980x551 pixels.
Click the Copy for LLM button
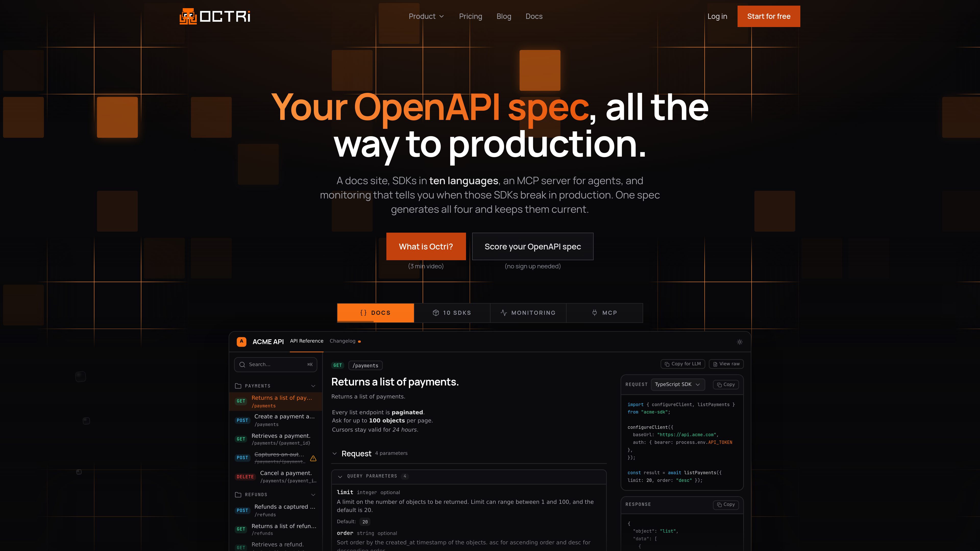tap(683, 364)
